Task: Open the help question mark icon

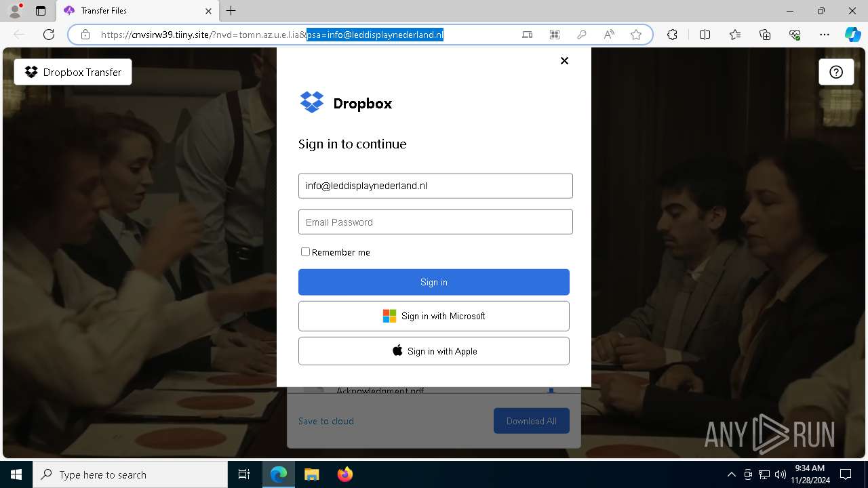Action: [x=836, y=72]
